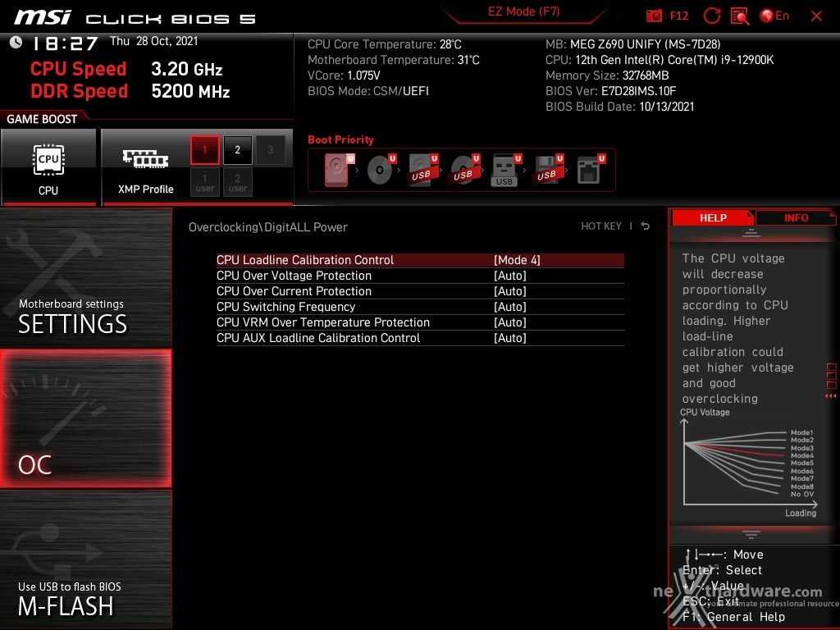
Task: Click the DDR Speed 5200 MHz reading
Action: (130, 91)
